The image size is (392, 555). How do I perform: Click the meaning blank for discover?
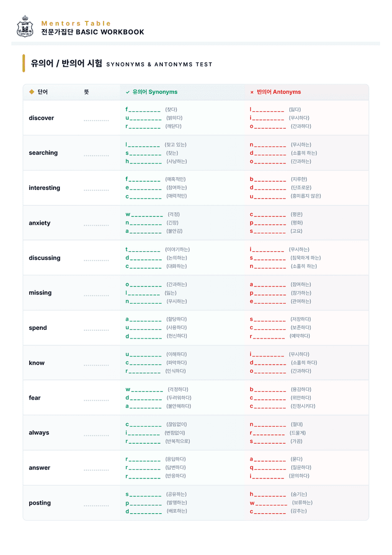96,120
